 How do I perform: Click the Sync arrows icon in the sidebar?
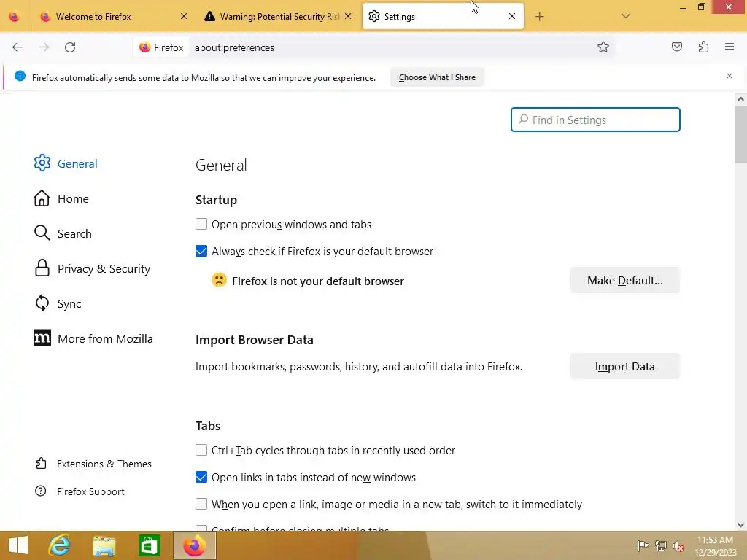42,303
